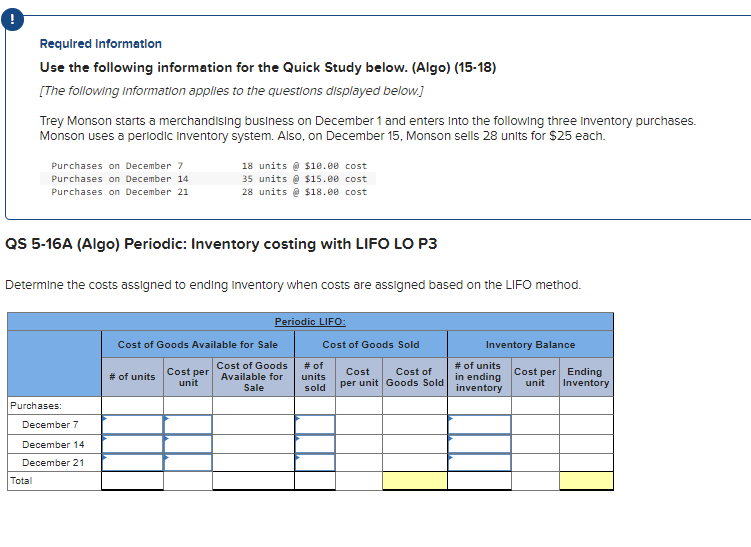Select December 7 units sold field

point(315,425)
